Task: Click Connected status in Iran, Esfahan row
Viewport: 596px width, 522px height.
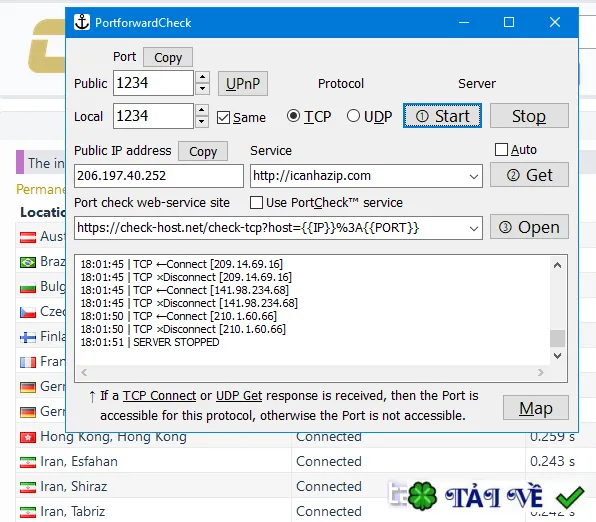Action: [x=329, y=462]
